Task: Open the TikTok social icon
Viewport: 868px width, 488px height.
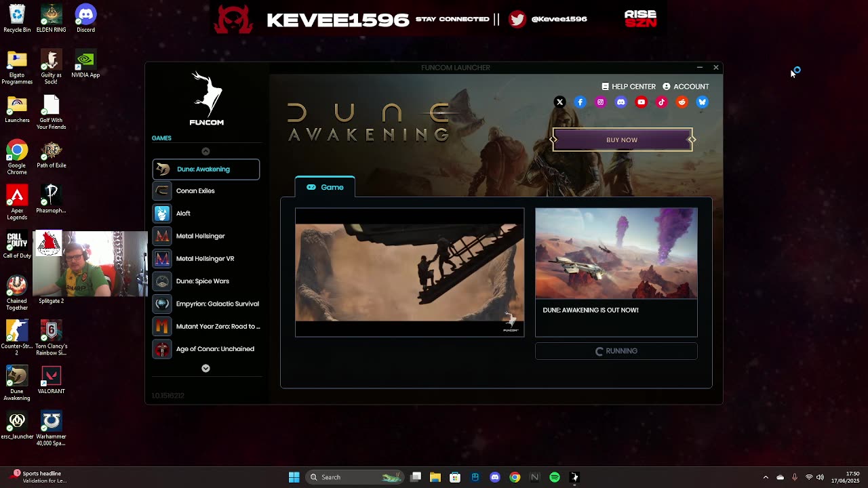Action: pos(661,102)
